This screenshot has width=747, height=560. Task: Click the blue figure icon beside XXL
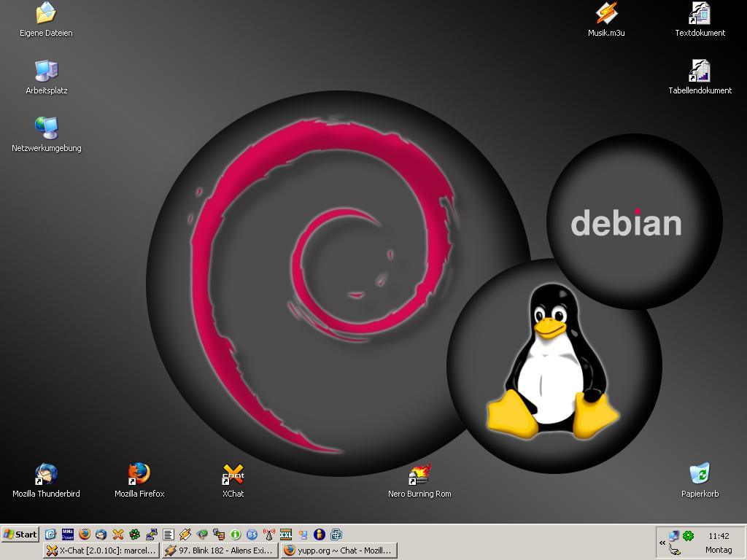pyautogui.click(x=303, y=534)
